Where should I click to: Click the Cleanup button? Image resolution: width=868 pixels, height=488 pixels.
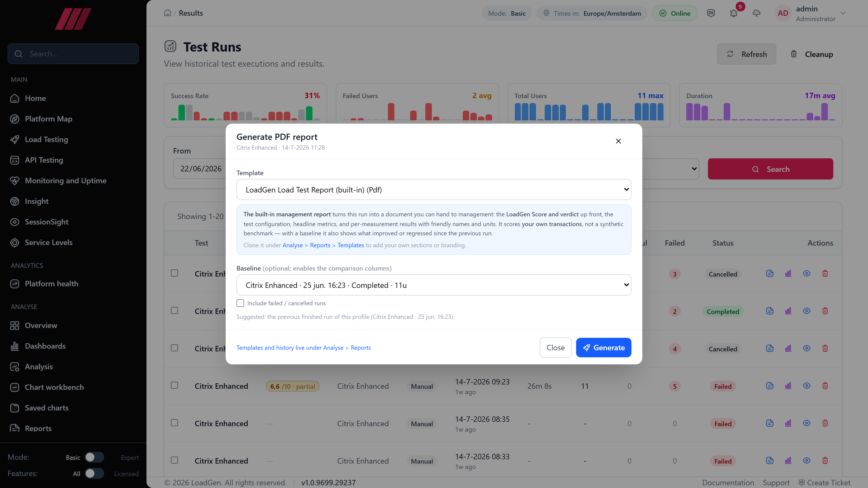pos(812,54)
